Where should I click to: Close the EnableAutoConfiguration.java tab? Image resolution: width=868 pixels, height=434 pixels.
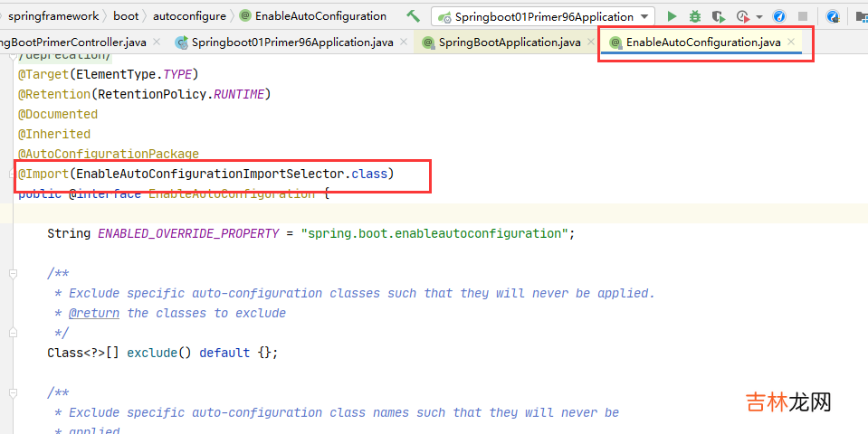791,42
